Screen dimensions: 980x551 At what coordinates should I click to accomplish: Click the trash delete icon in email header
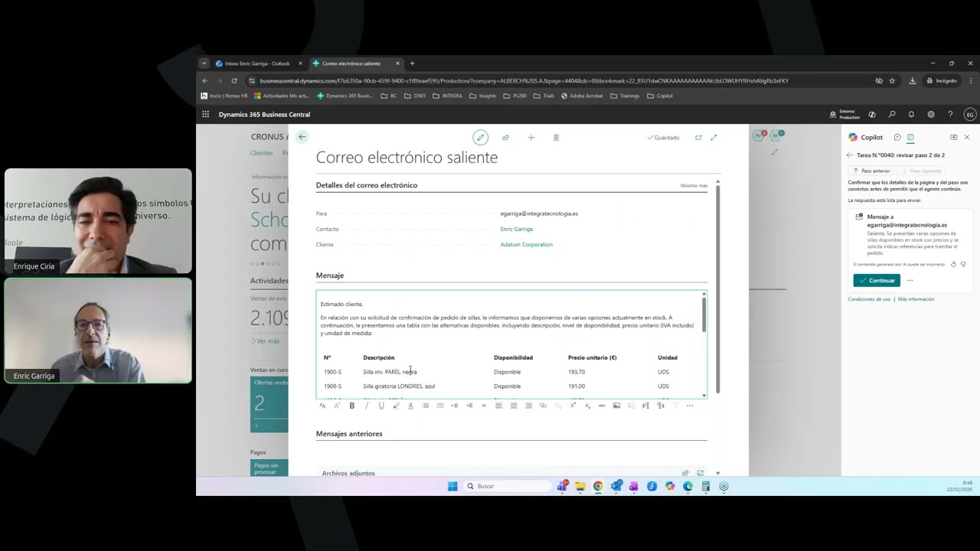point(556,138)
